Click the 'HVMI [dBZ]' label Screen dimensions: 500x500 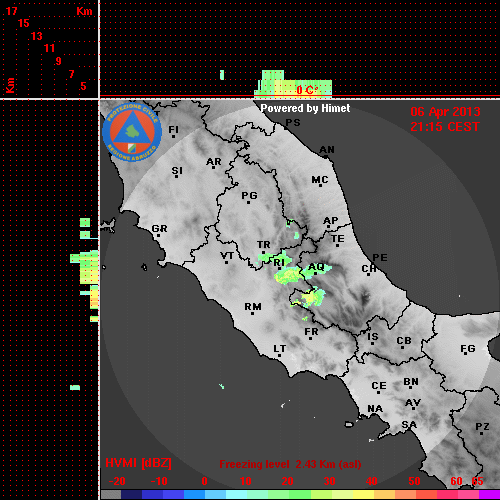pos(138,463)
